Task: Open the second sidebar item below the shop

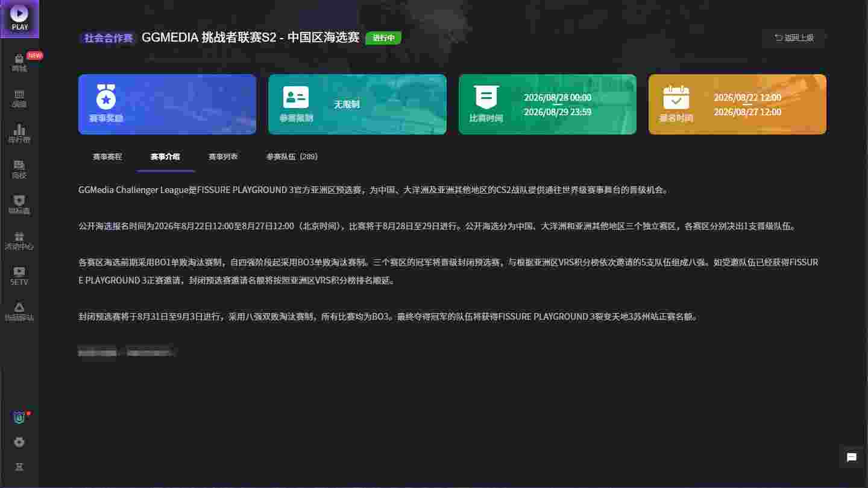Action: [x=19, y=98]
